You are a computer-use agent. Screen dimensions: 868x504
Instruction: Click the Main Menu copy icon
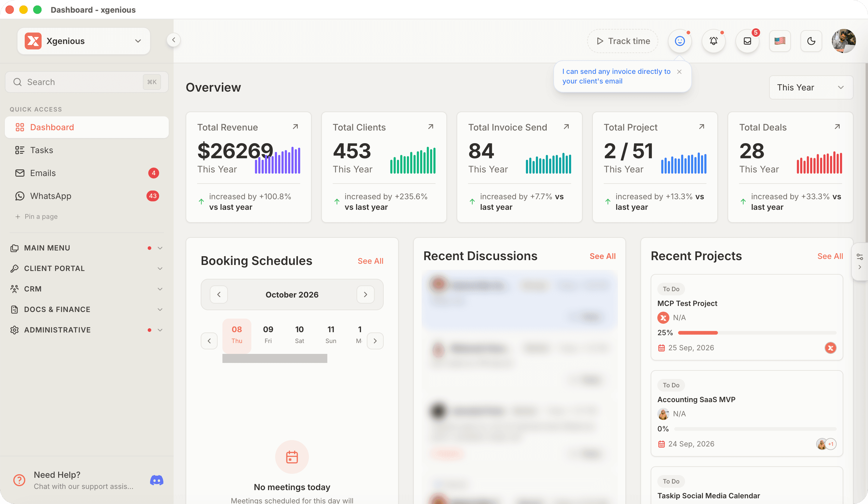coord(14,248)
